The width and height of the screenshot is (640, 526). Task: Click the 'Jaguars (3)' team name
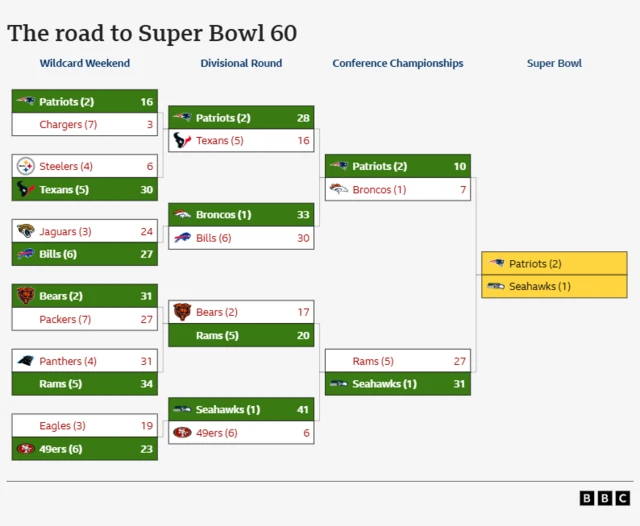click(x=65, y=231)
